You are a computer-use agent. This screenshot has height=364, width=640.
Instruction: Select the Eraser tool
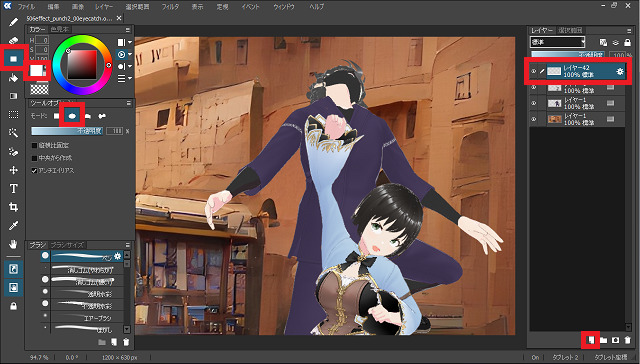13,40
